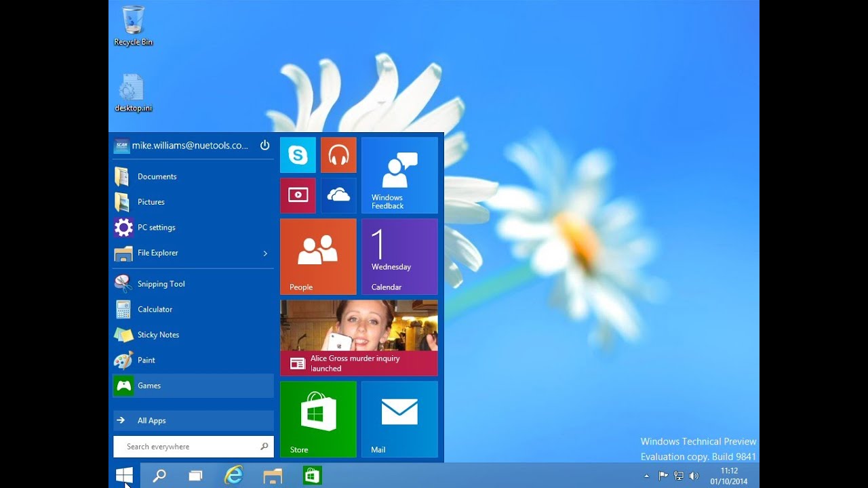Open the News tile about Alice Gross
Image resolution: width=868 pixels, height=488 pixels.
click(x=359, y=338)
